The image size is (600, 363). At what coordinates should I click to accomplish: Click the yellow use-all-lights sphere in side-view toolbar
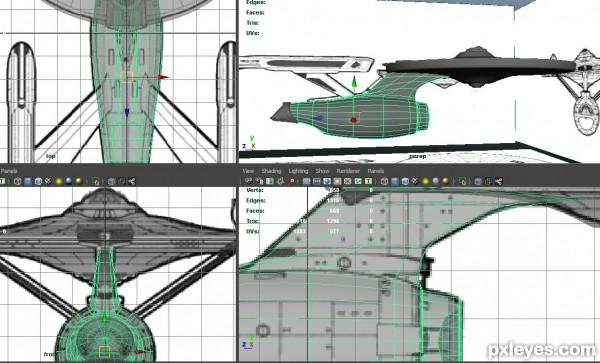(x=426, y=181)
